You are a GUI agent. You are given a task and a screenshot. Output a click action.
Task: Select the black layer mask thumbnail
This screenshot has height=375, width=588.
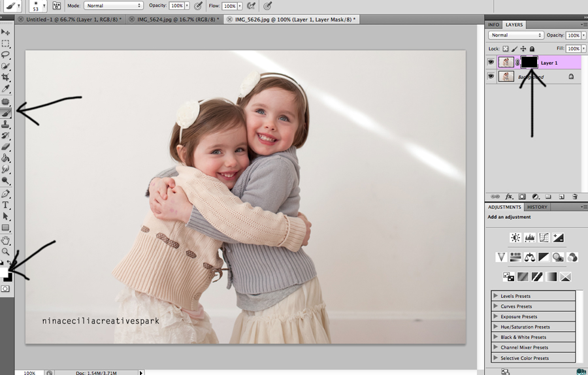(529, 62)
